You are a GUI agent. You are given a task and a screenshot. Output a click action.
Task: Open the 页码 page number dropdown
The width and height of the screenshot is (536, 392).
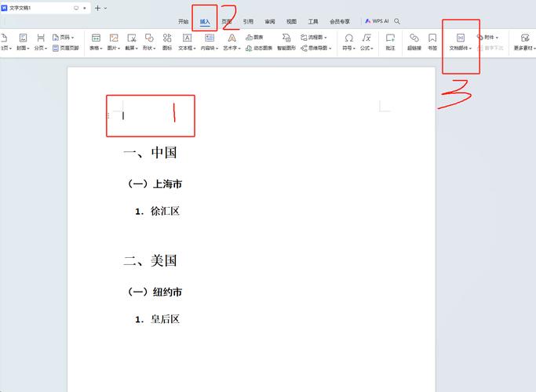tap(64, 37)
